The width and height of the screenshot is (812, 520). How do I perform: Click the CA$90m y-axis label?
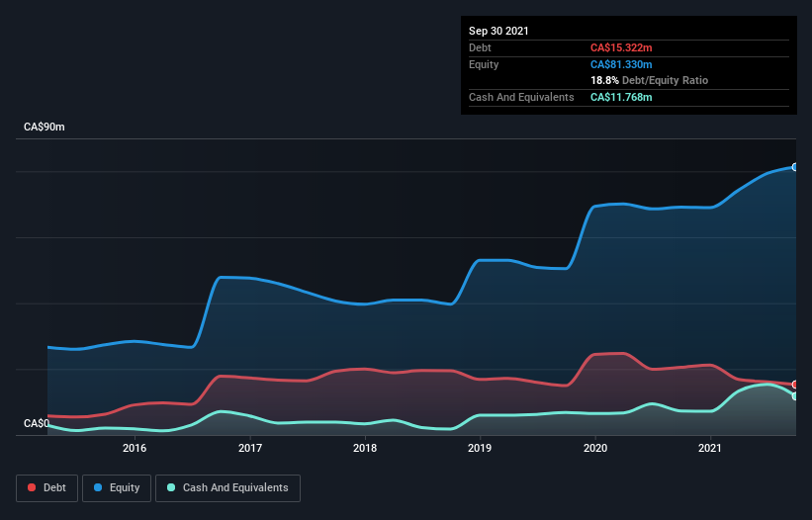pyautogui.click(x=45, y=127)
